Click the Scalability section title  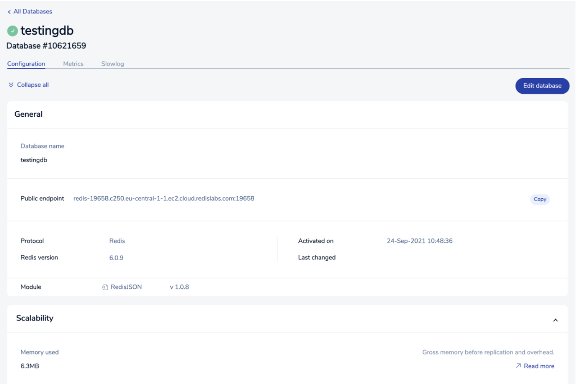point(35,318)
